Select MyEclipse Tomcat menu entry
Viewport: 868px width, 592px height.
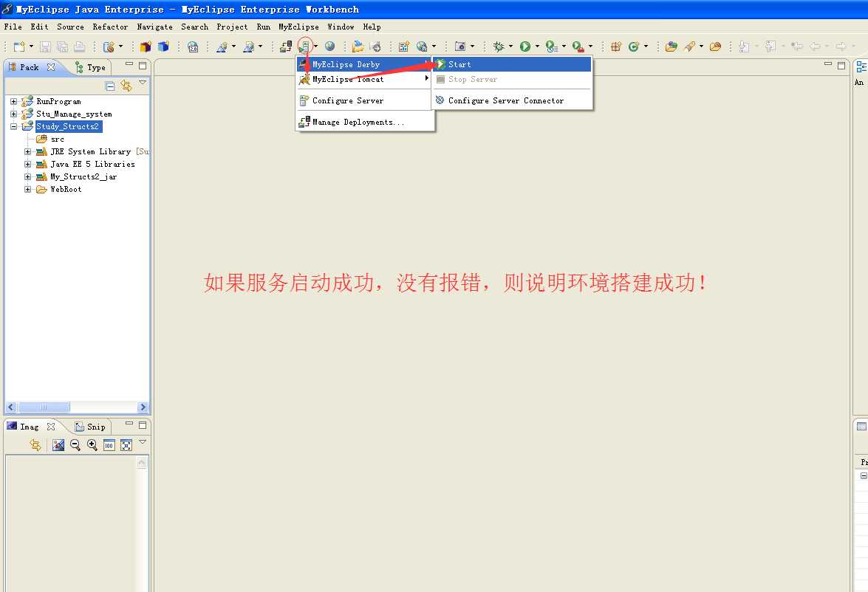364,79
